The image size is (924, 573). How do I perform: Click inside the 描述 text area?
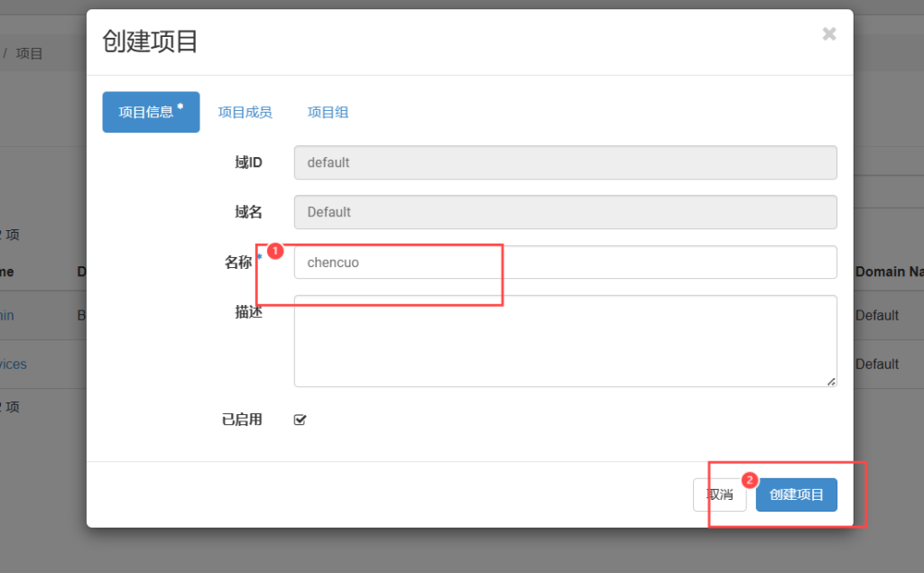coord(565,340)
